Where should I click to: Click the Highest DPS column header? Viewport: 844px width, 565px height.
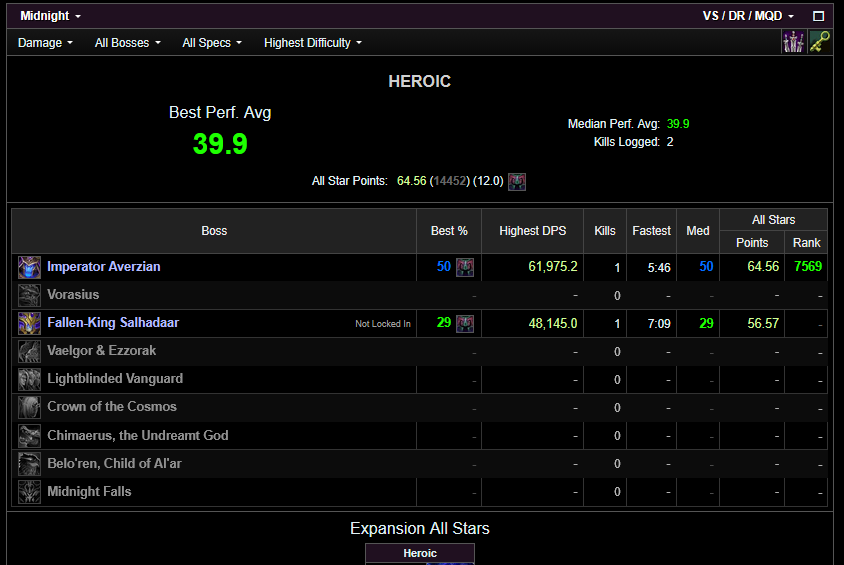coord(532,231)
